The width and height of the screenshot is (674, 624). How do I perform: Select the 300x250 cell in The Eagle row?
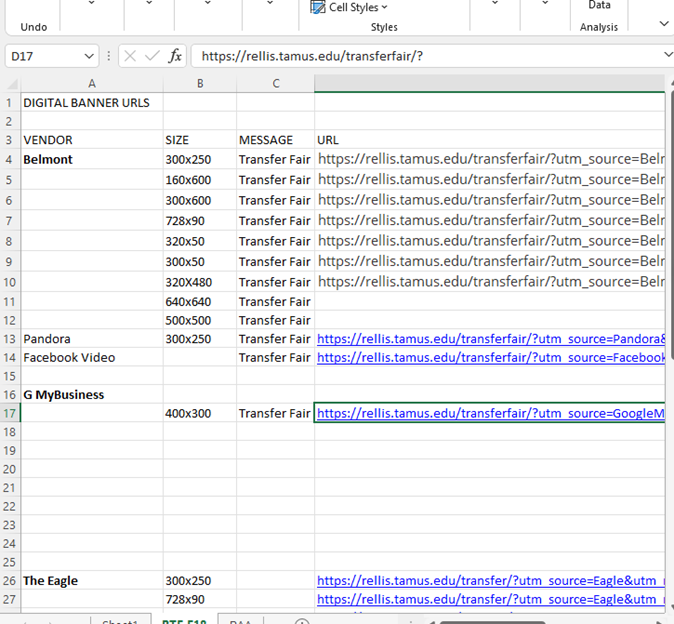200,581
